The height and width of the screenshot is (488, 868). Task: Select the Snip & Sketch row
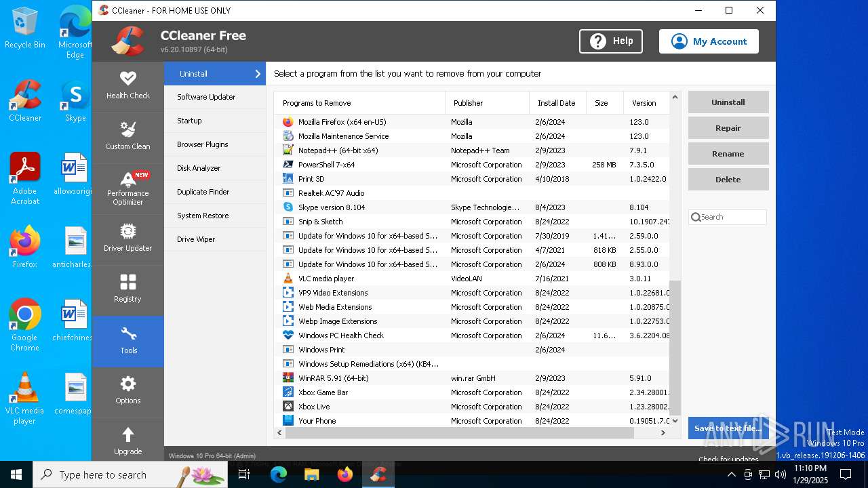(x=472, y=222)
